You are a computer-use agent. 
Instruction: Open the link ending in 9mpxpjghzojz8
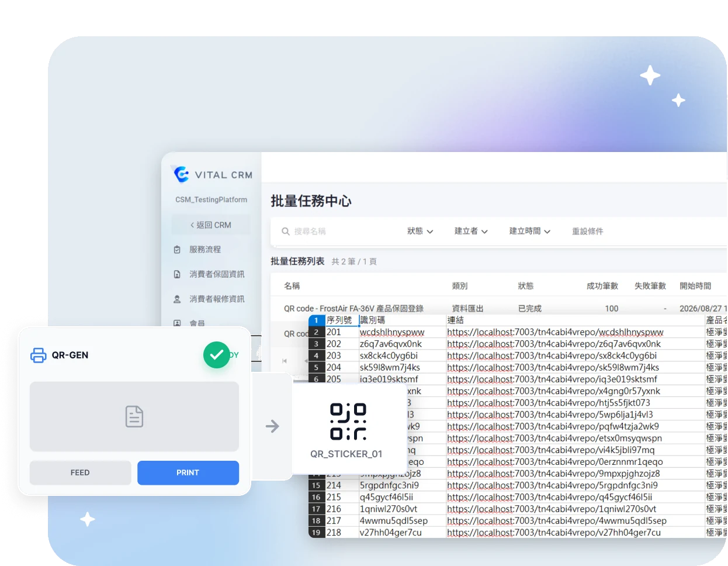click(553, 474)
